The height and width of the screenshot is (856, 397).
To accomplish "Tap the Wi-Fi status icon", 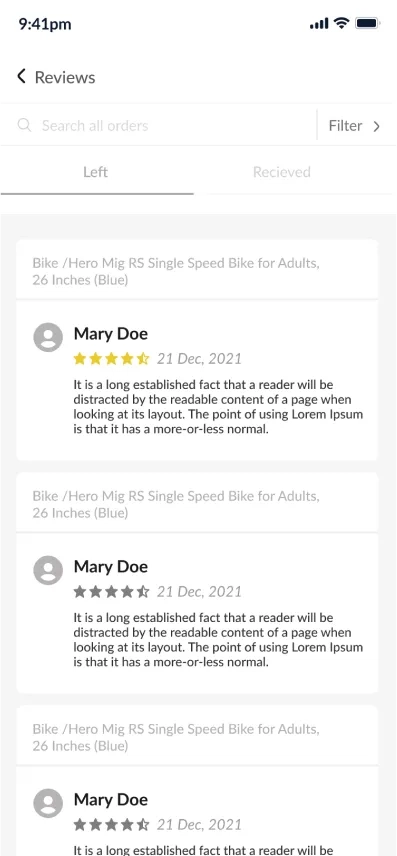I will [x=342, y=23].
